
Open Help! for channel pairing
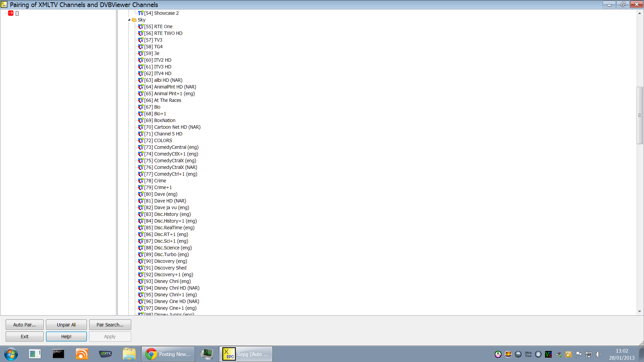click(x=66, y=337)
